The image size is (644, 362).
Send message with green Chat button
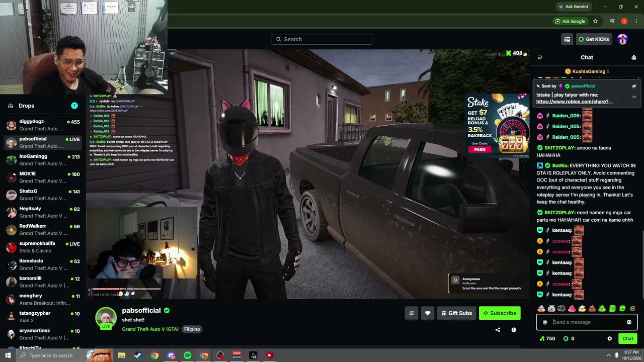pos(627,339)
